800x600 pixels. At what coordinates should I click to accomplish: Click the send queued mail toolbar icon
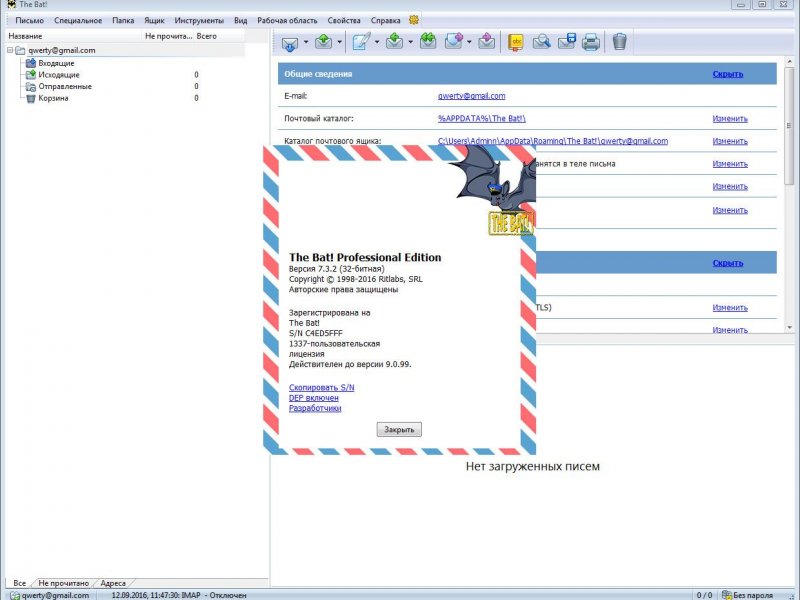click(x=323, y=42)
